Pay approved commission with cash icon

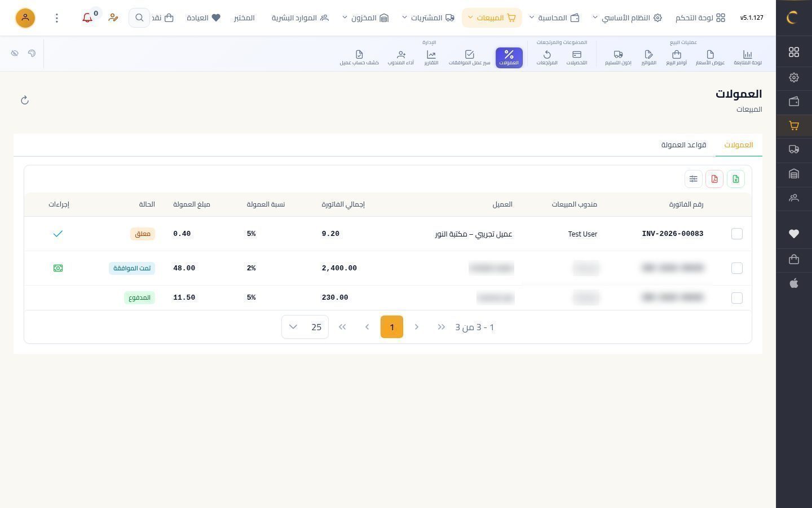click(x=58, y=268)
